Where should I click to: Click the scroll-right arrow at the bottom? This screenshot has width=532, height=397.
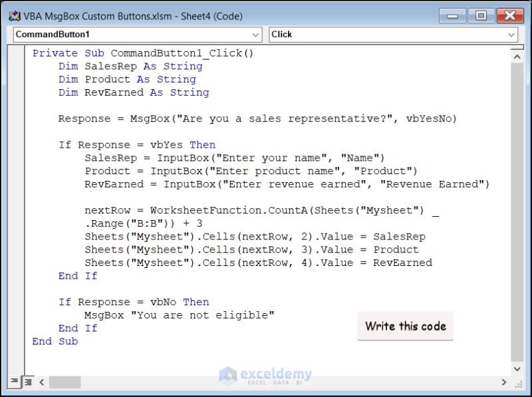pos(504,382)
